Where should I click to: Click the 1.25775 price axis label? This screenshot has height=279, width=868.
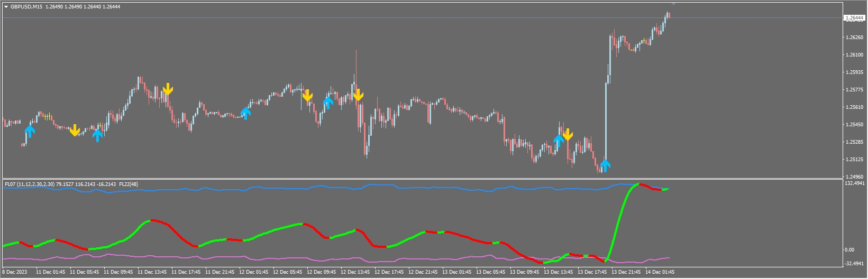(854, 90)
